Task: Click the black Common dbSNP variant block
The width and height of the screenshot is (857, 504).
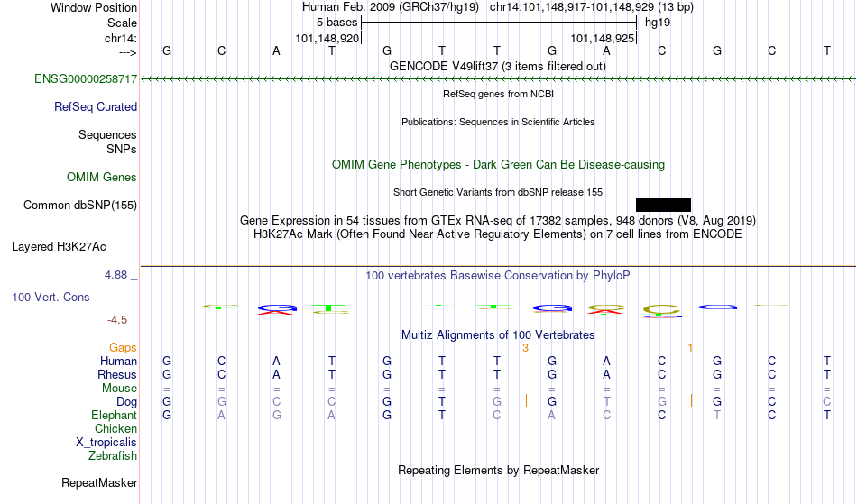Action: 663,206
